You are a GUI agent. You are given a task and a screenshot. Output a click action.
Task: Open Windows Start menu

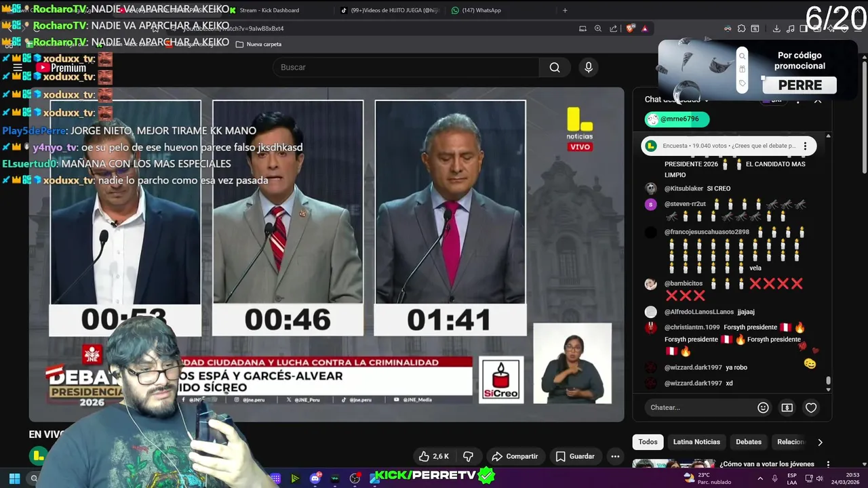click(14, 479)
